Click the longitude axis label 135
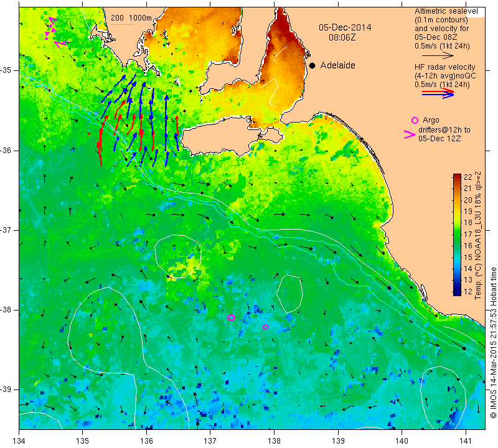The height and width of the screenshot is (448, 498). pyautogui.click(x=83, y=441)
